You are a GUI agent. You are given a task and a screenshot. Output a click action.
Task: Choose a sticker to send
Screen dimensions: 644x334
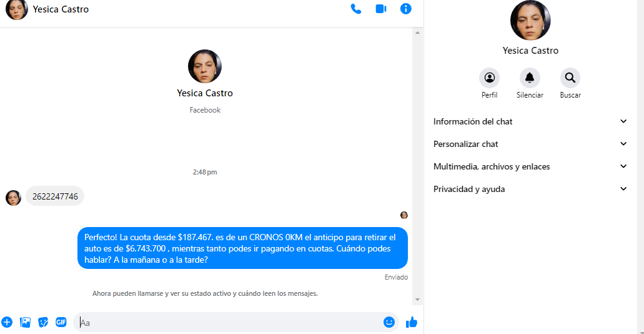tap(43, 322)
